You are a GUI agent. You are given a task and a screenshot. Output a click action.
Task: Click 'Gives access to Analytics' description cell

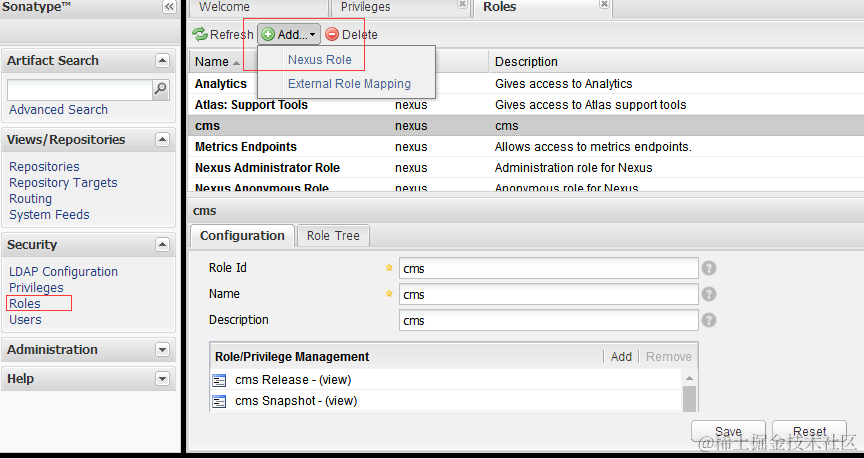pyautogui.click(x=563, y=84)
